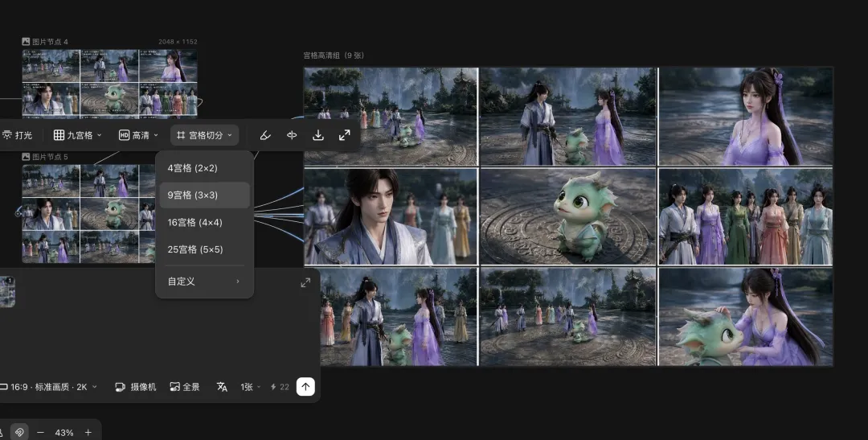
Task: Open the 1张 image count dropdown
Action: tap(250, 387)
